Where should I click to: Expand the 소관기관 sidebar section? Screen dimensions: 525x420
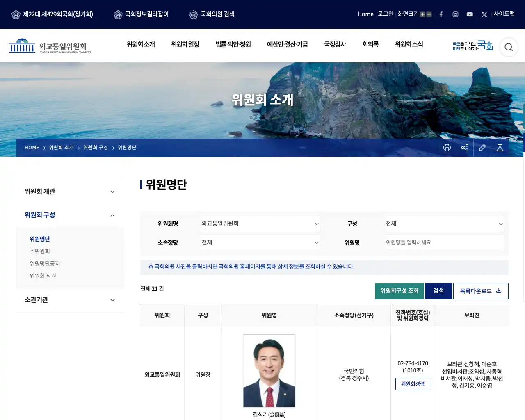point(70,300)
